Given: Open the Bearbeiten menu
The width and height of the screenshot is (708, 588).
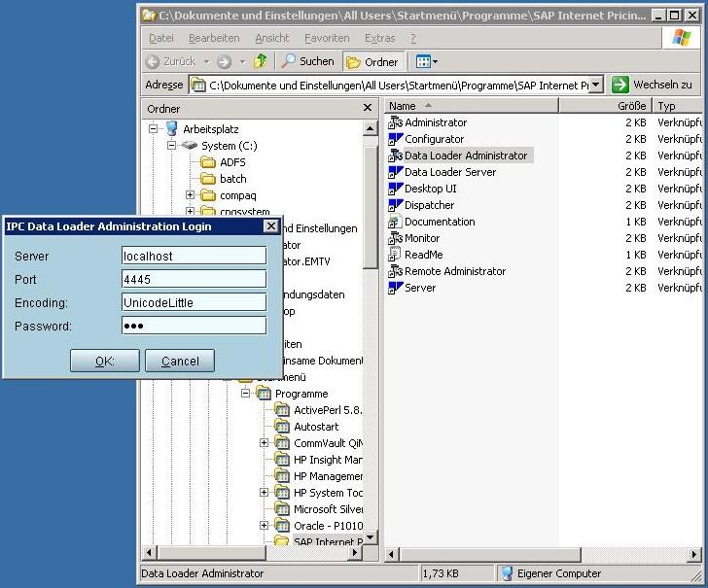Looking at the screenshot, I should tap(214, 38).
